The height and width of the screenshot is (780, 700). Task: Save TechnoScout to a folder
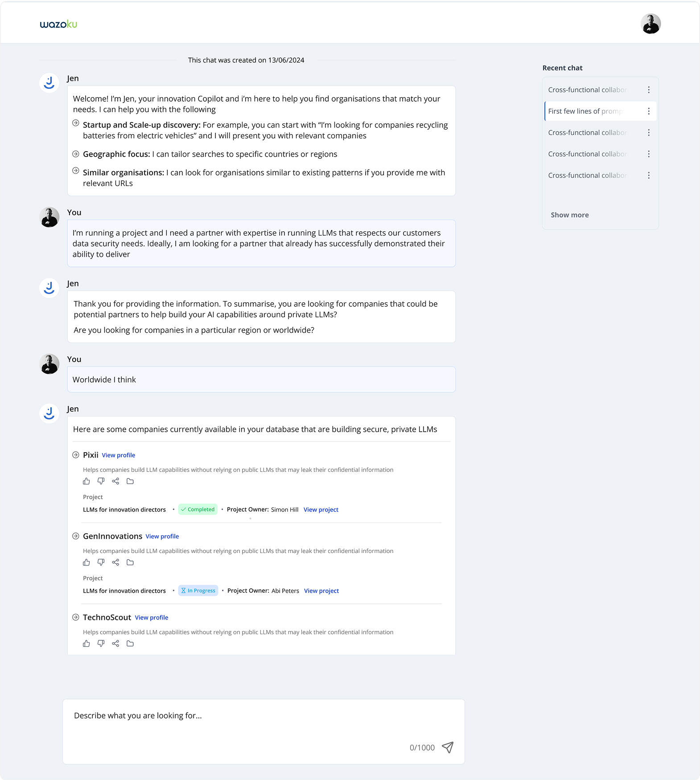point(130,644)
